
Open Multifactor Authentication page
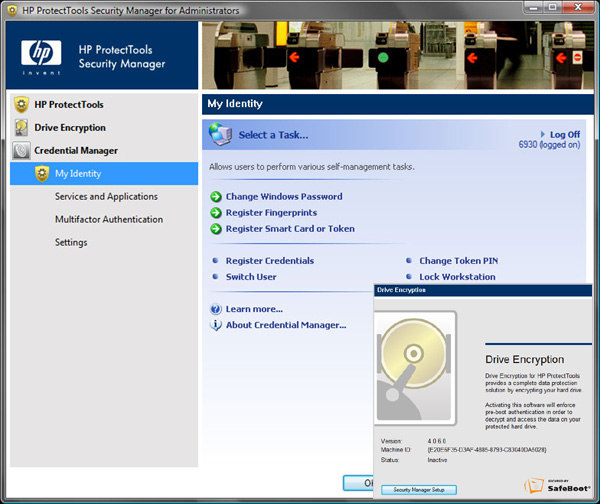pos(109,220)
